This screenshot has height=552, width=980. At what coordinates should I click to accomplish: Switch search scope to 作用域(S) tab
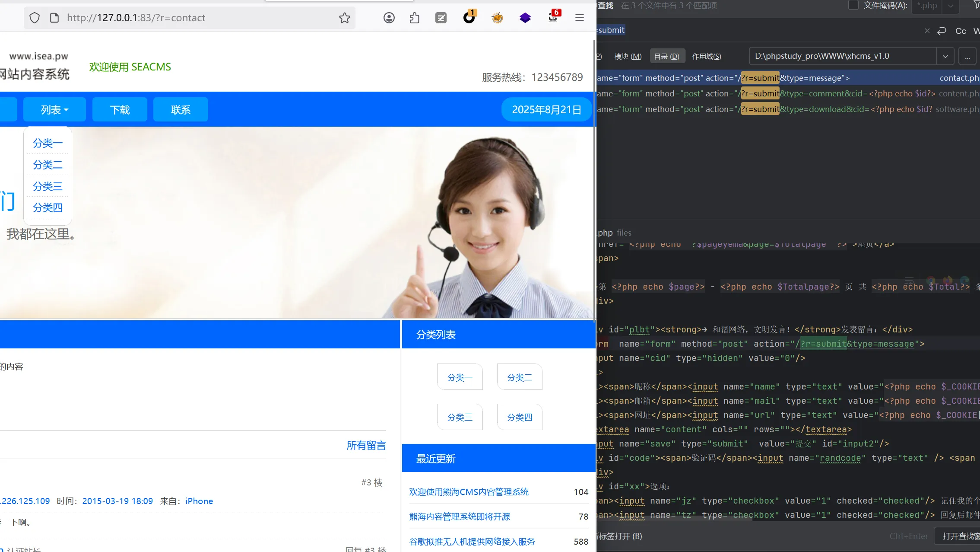tap(706, 56)
